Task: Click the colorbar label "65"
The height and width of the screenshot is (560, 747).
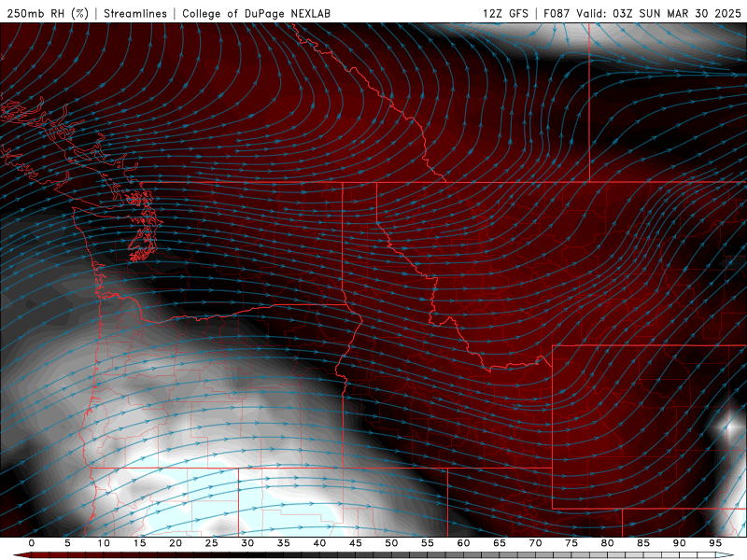Action: 500,543
